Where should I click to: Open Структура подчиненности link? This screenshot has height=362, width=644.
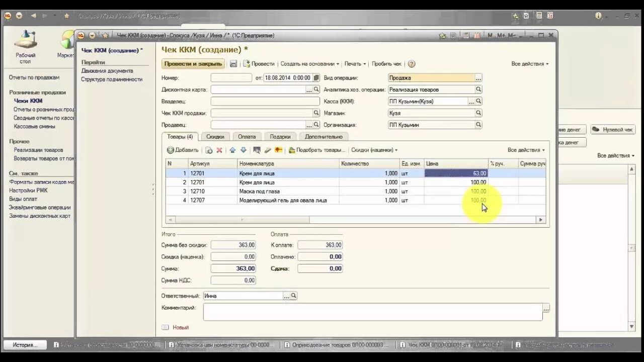(x=112, y=79)
